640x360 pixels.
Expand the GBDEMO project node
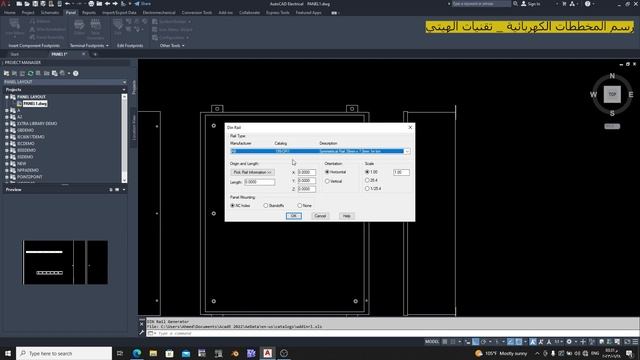coord(7,130)
